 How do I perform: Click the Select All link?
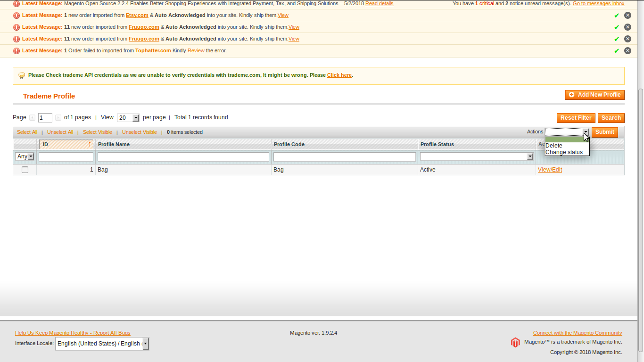[x=27, y=132]
